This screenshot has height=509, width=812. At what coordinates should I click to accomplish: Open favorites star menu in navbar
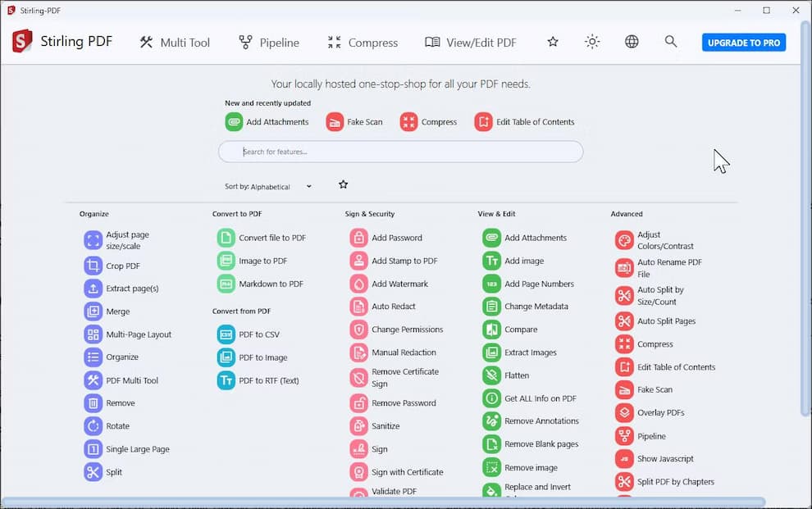553,42
